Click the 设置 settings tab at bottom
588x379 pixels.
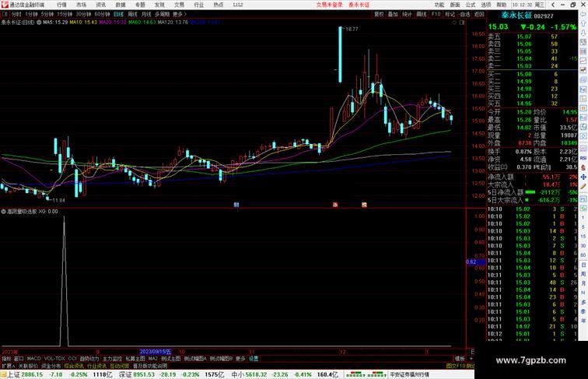point(254,359)
